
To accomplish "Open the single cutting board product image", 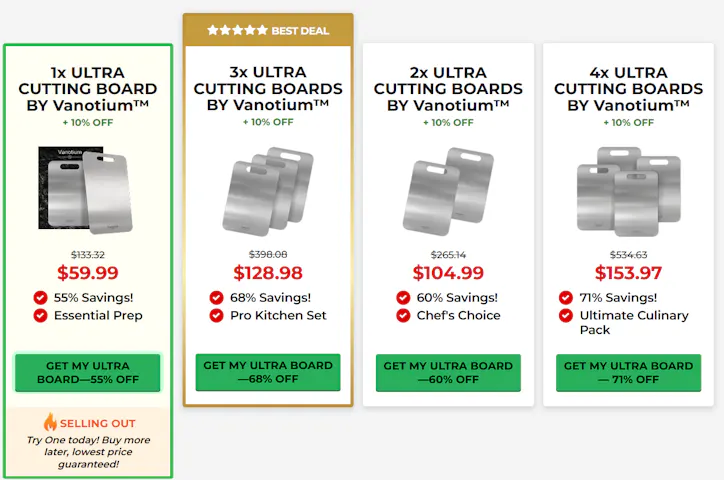I will click(x=87, y=189).
